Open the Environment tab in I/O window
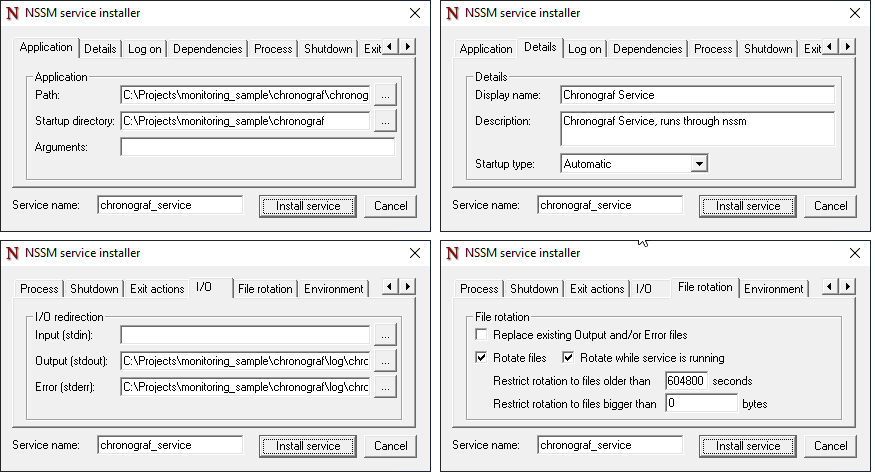The image size is (875, 476). [x=334, y=289]
